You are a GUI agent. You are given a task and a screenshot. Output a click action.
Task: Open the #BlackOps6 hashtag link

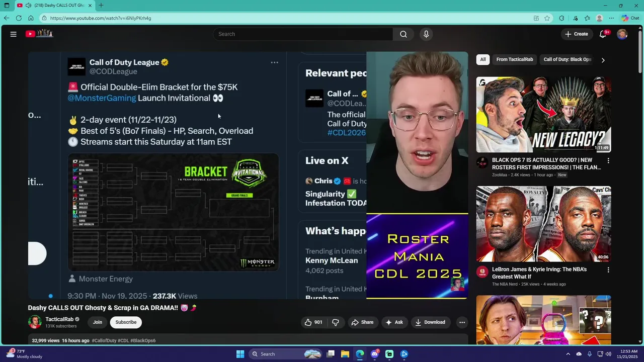(x=143, y=340)
